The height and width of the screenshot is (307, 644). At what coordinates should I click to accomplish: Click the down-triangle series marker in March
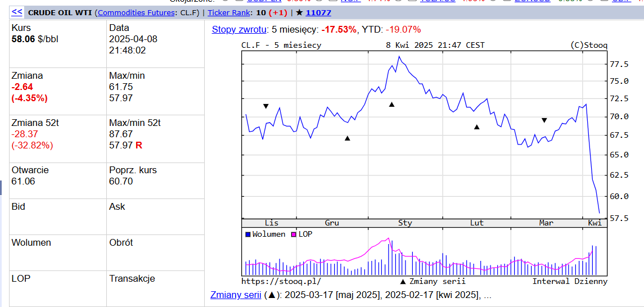[544, 120]
